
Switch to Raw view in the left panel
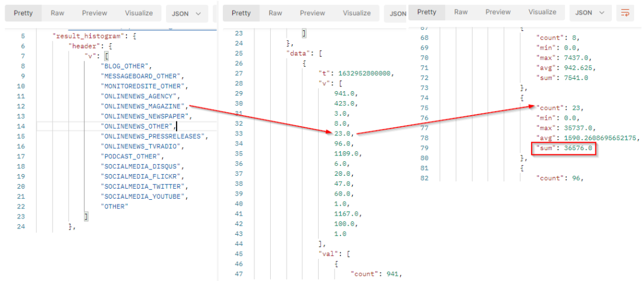coord(57,13)
